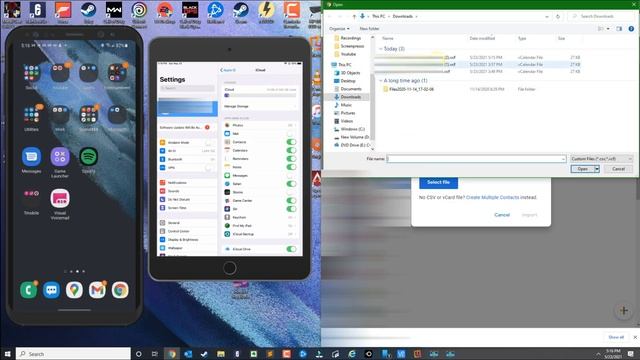
Task: Sort files by the Type column
Action: 522,38
